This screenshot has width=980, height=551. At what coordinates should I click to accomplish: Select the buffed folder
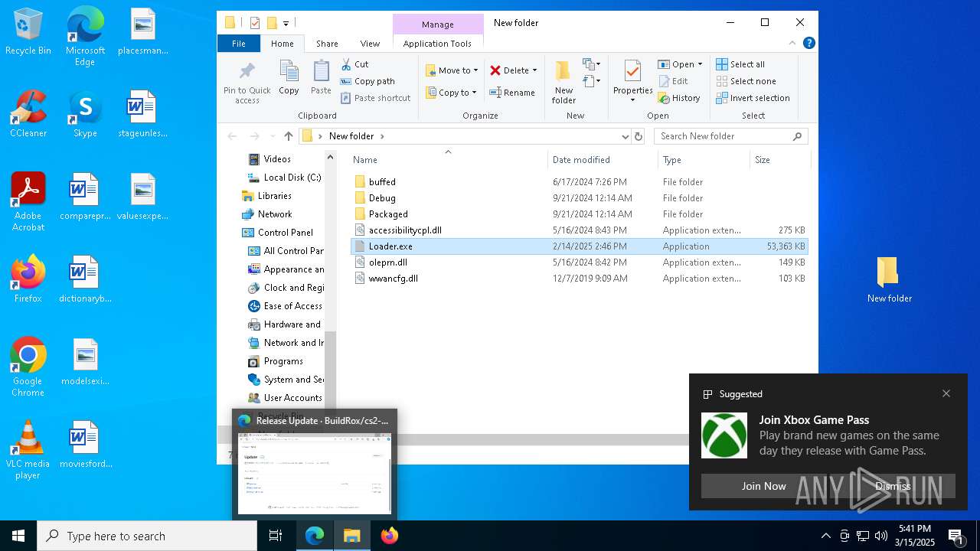pos(579,182)
